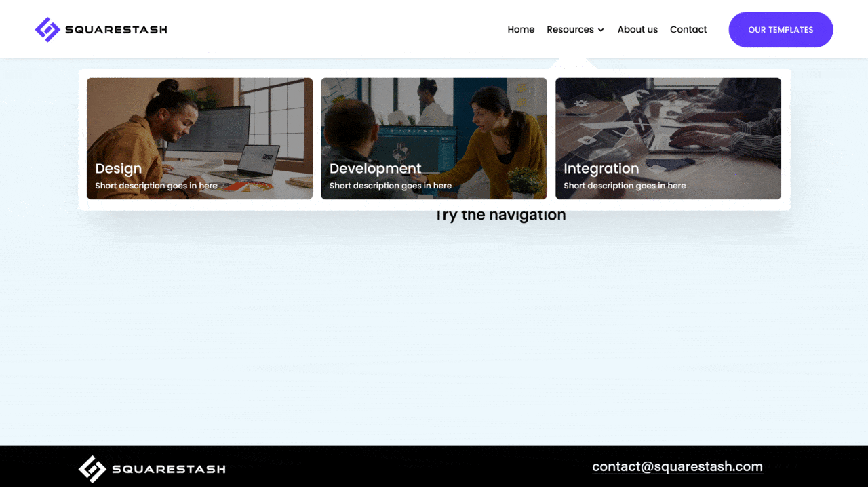This screenshot has width=868, height=488.
Task: Click the Design card title text
Action: (x=119, y=169)
